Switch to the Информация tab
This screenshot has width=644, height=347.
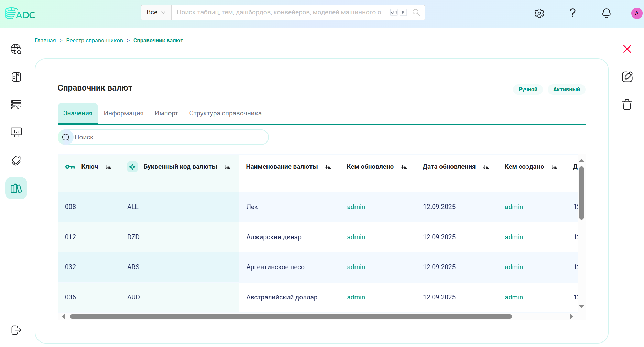click(x=124, y=113)
